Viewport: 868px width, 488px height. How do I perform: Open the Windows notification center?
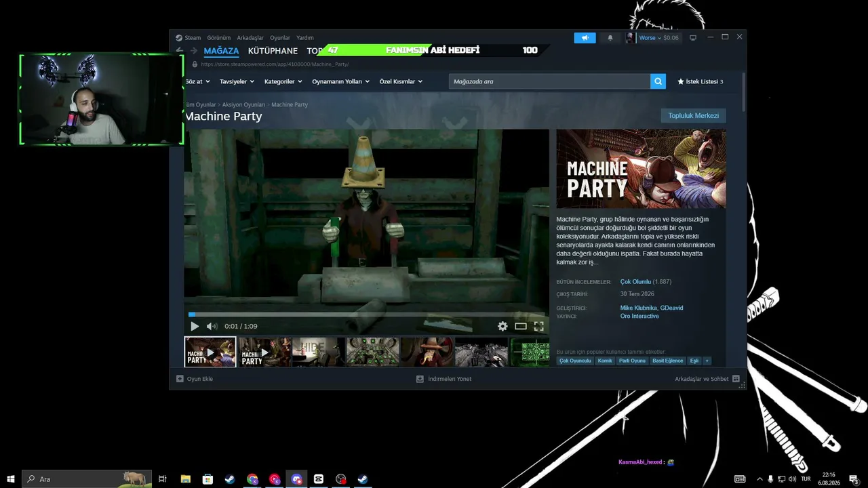[854, 479]
